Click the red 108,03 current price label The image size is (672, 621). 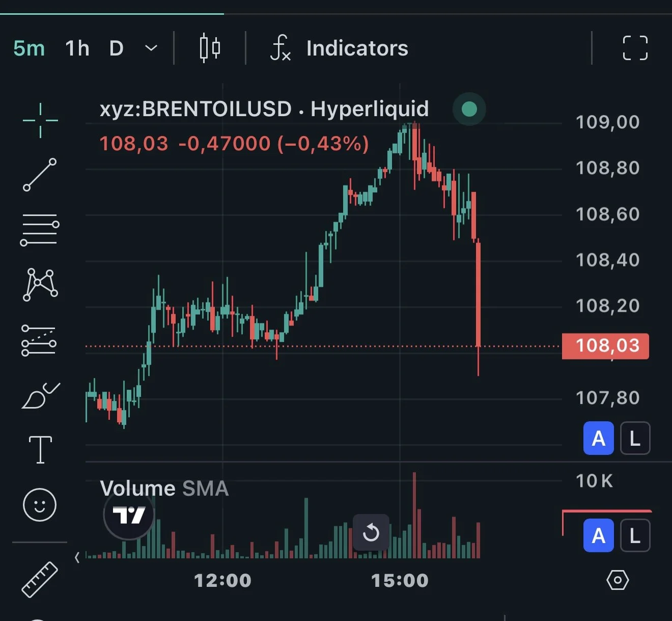605,346
